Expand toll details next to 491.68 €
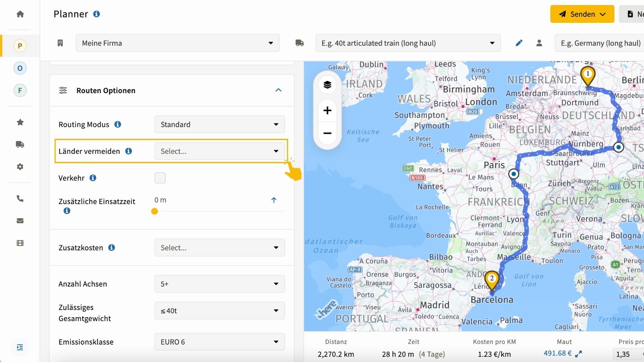644x362 pixels. 579,354
